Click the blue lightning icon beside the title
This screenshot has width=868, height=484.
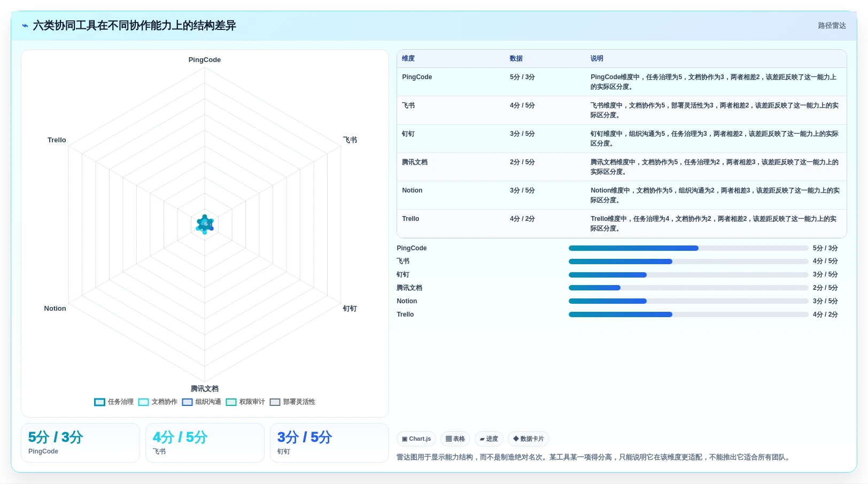pyautogui.click(x=25, y=26)
